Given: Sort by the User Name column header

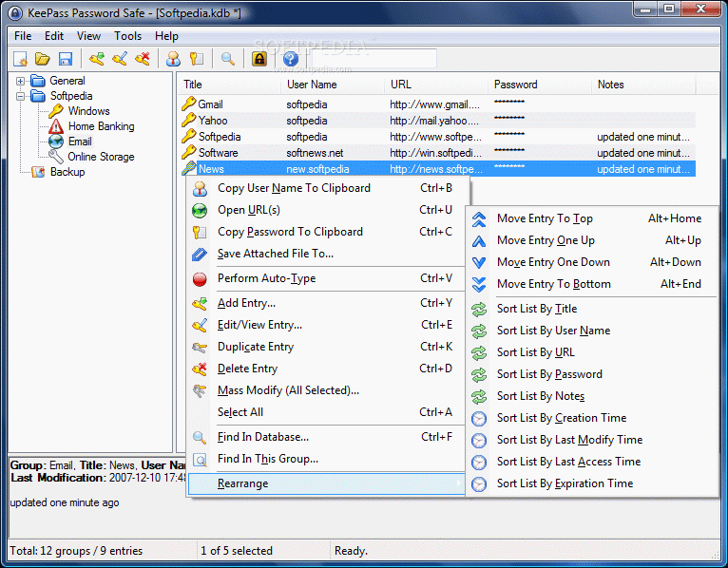Looking at the screenshot, I should click(x=333, y=85).
